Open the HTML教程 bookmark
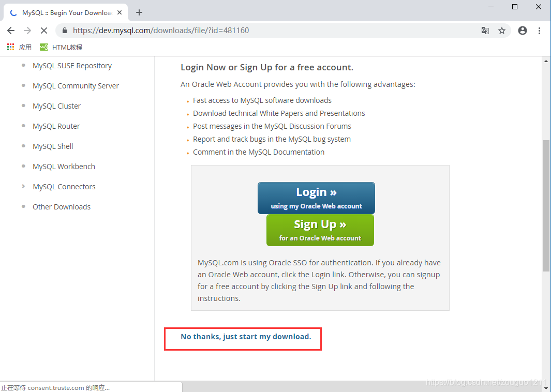 61,47
